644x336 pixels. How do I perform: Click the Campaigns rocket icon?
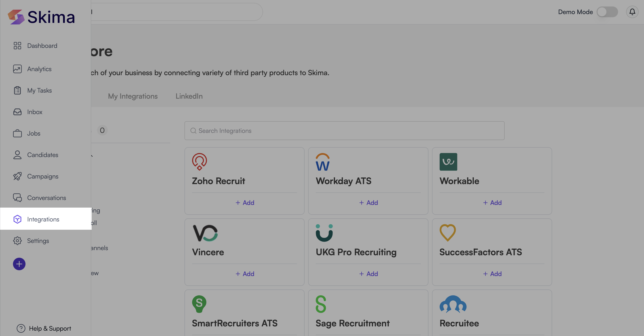(x=17, y=176)
